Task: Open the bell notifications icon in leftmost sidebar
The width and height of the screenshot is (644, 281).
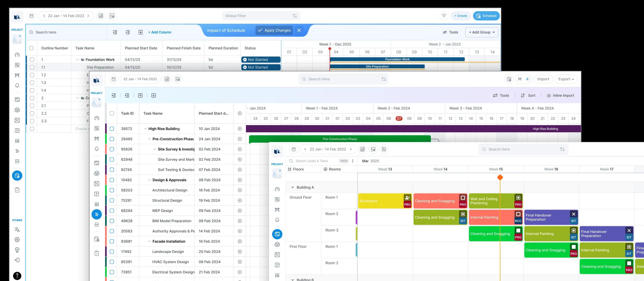Action: (x=17, y=85)
